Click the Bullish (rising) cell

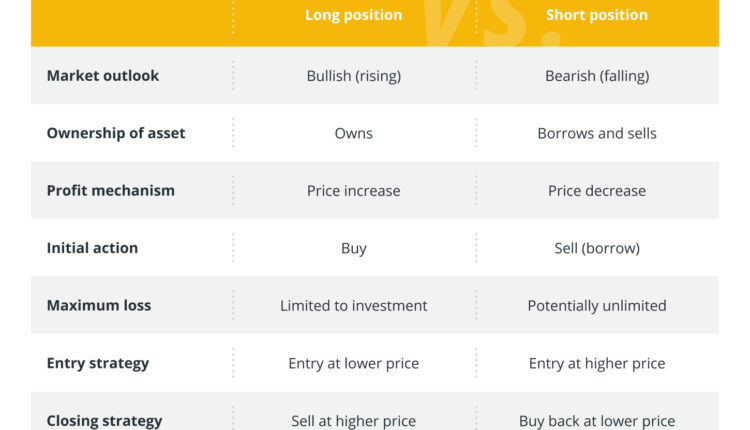(x=353, y=76)
